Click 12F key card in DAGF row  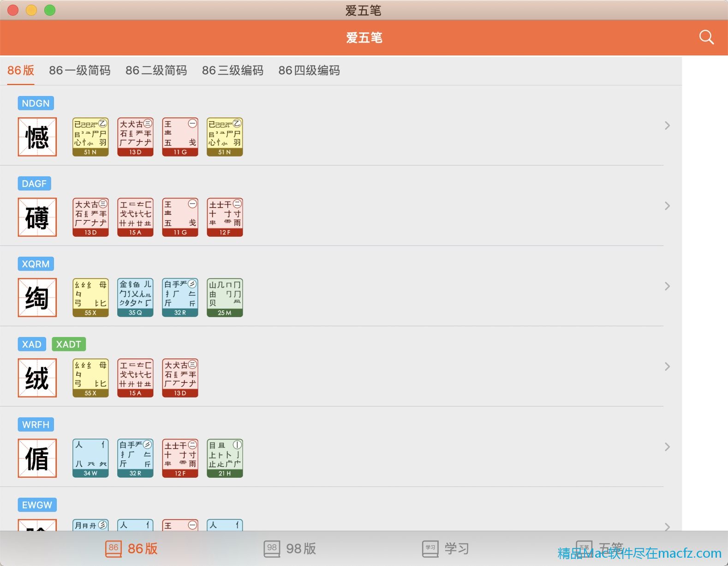[225, 217]
